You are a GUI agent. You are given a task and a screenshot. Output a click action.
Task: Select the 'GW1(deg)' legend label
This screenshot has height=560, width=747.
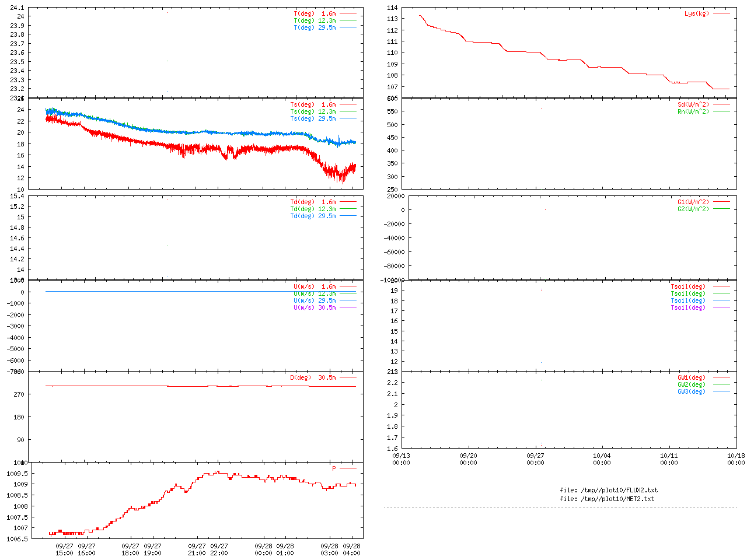(x=692, y=377)
